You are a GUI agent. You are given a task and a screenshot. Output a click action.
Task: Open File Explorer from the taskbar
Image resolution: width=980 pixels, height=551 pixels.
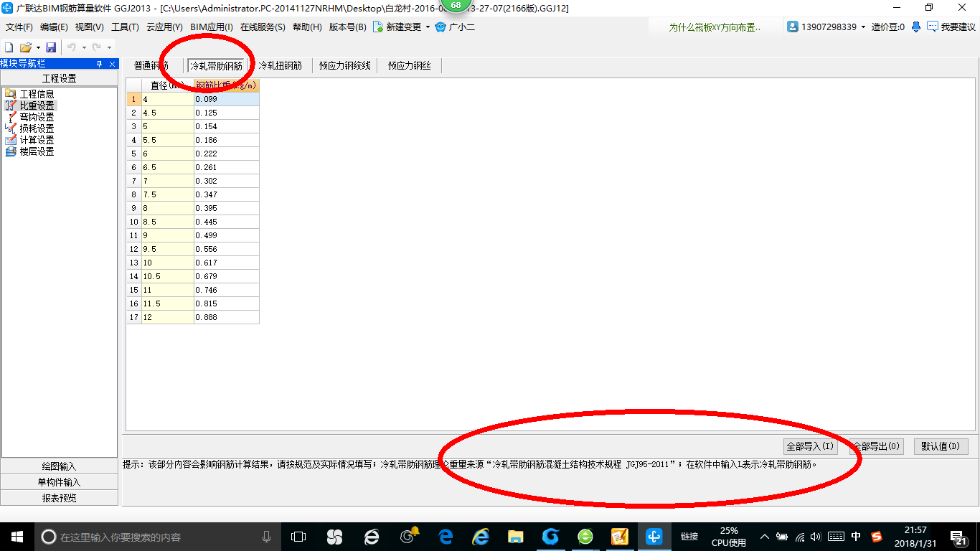(x=515, y=537)
